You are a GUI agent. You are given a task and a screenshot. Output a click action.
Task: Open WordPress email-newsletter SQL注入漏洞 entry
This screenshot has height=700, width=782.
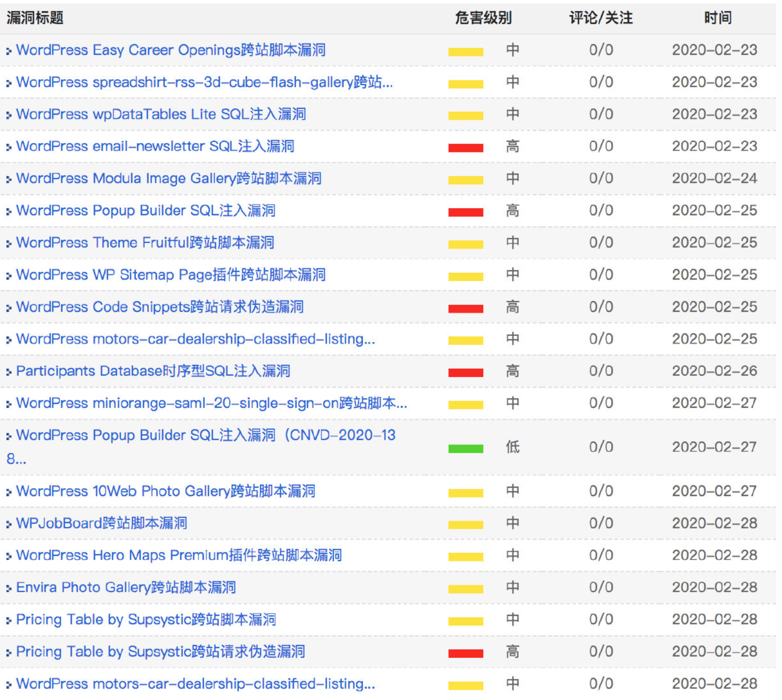[x=155, y=146]
